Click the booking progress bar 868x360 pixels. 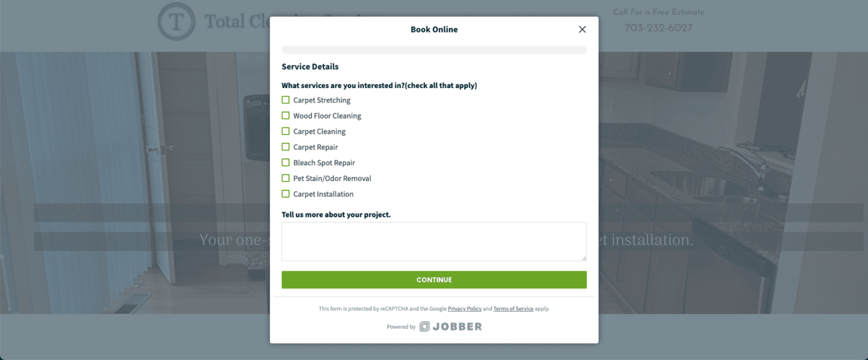click(x=434, y=50)
